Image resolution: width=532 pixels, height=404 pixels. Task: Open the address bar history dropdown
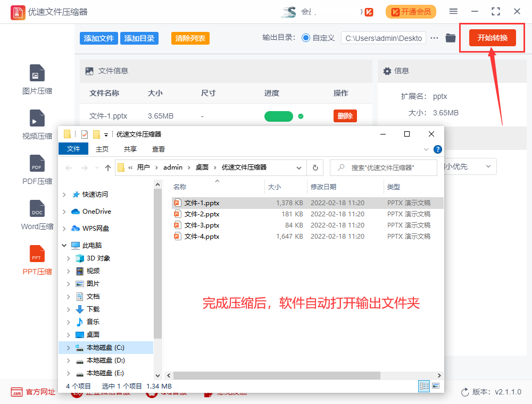click(298, 167)
